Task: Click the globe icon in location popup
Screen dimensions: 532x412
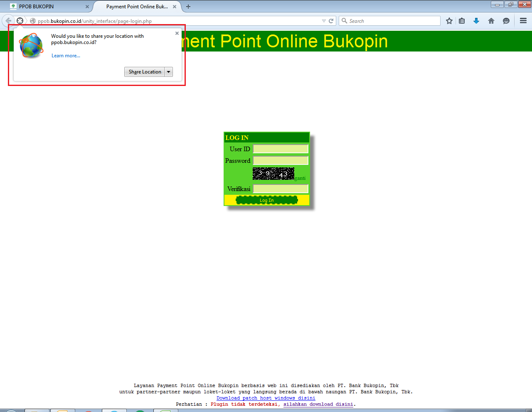Action: tap(31, 46)
